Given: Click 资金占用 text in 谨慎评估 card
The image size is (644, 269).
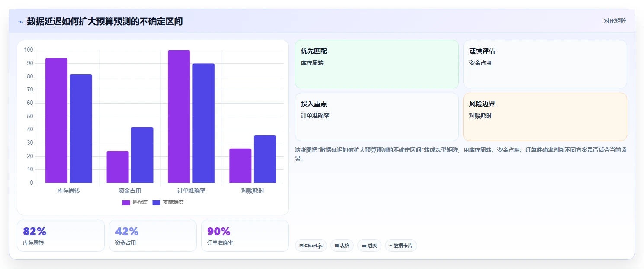Looking at the screenshot, I should (x=481, y=63).
